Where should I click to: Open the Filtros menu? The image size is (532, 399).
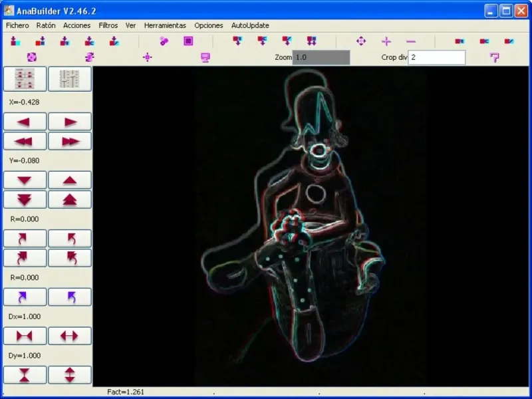pos(108,25)
